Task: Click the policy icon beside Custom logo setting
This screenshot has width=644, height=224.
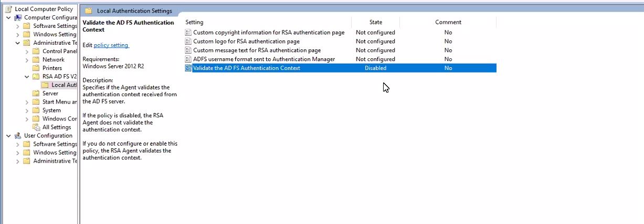Action: 188,42
